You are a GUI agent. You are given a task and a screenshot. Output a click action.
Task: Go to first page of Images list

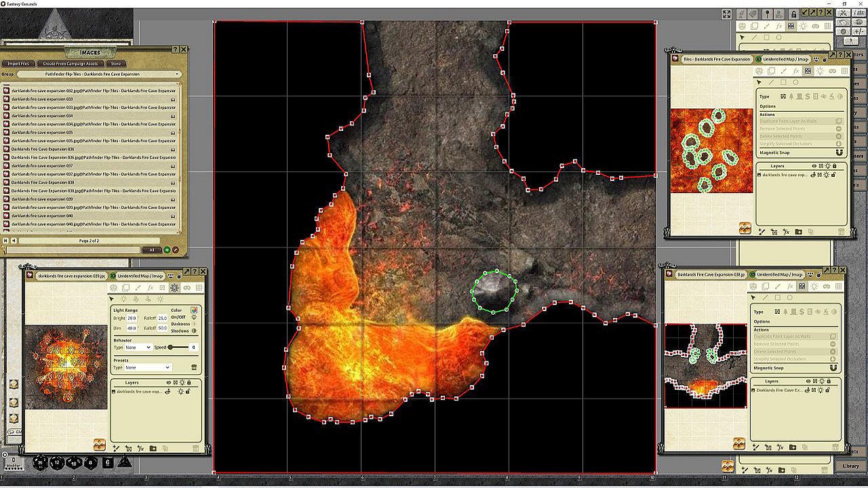(x=6, y=241)
